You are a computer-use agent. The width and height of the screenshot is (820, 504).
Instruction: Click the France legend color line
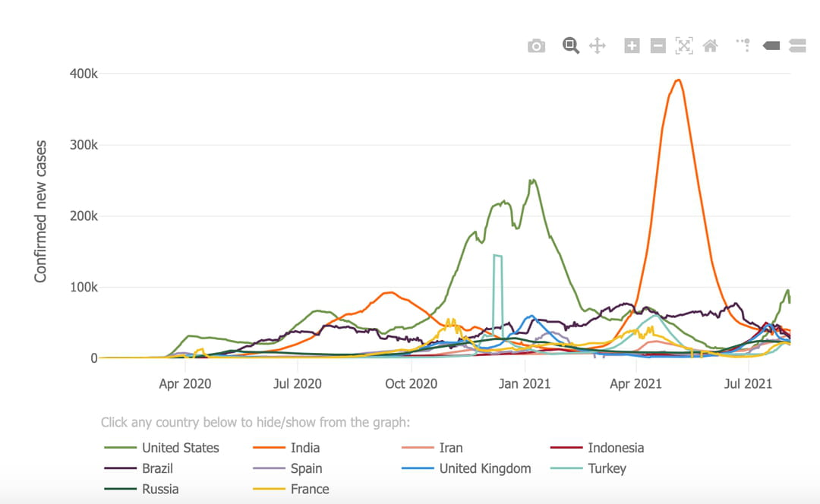tap(269, 490)
